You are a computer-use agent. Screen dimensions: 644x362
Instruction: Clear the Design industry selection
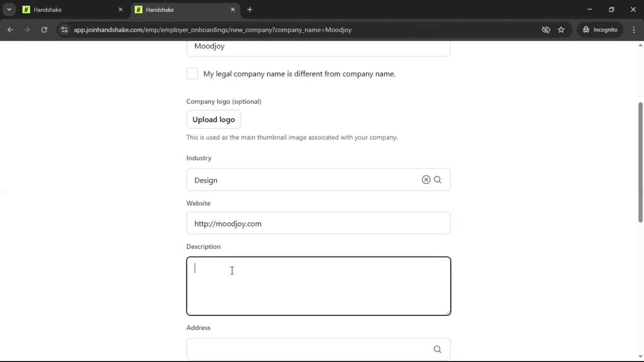pyautogui.click(x=426, y=180)
